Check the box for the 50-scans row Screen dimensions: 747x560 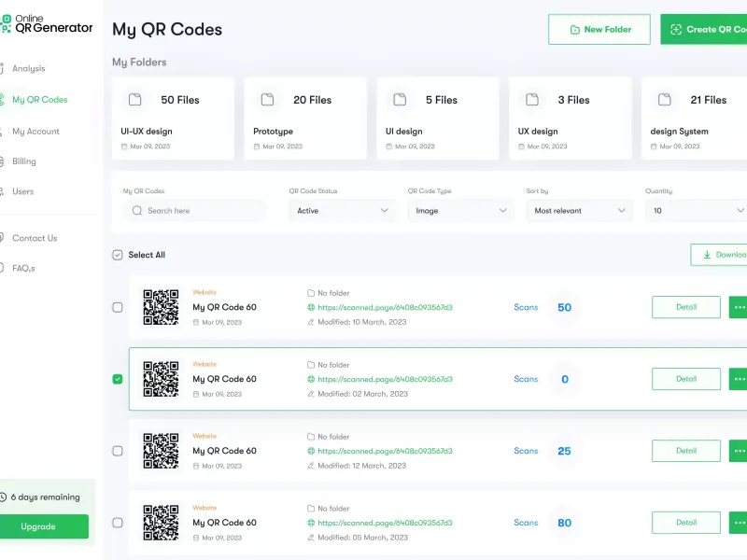(x=118, y=307)
